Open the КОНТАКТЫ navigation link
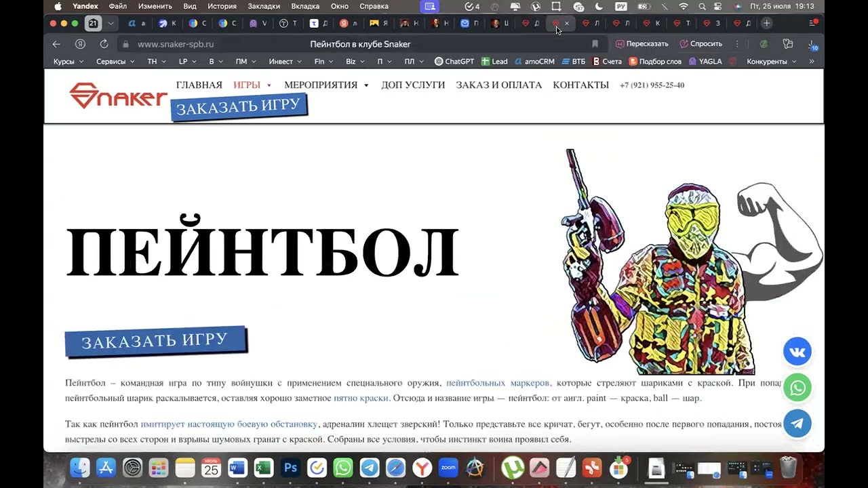Screen dimensions: 868x488 (581, 85)
